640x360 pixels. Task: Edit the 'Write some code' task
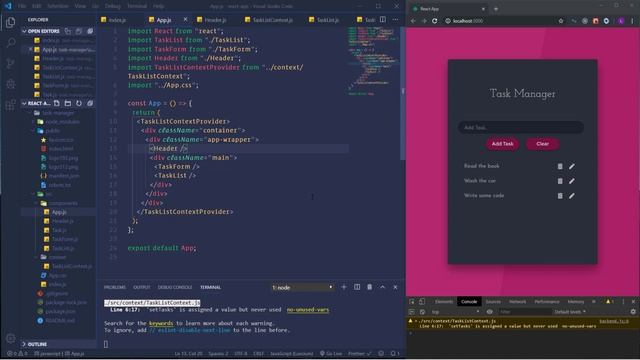pyautogui.click(x=572, y=196)
